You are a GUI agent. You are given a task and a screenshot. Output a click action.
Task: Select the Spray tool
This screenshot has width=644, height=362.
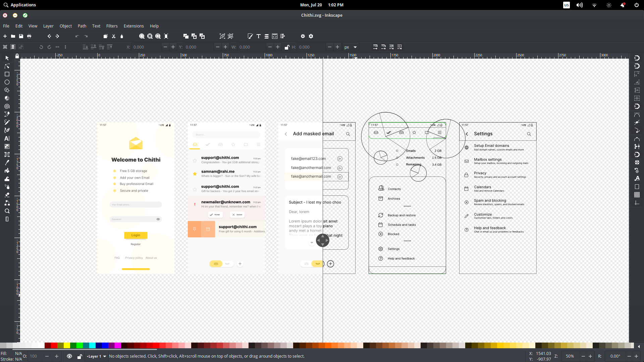coord(7,187)
